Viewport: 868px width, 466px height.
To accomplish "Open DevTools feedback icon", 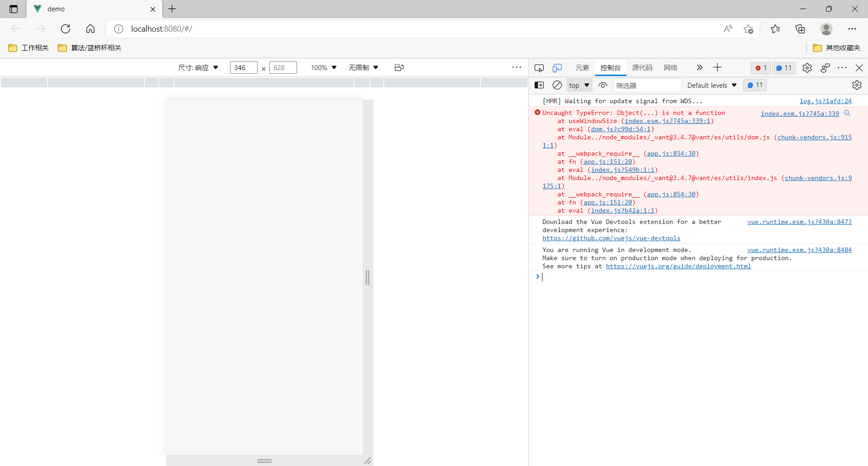I will (x=825, y=68).
